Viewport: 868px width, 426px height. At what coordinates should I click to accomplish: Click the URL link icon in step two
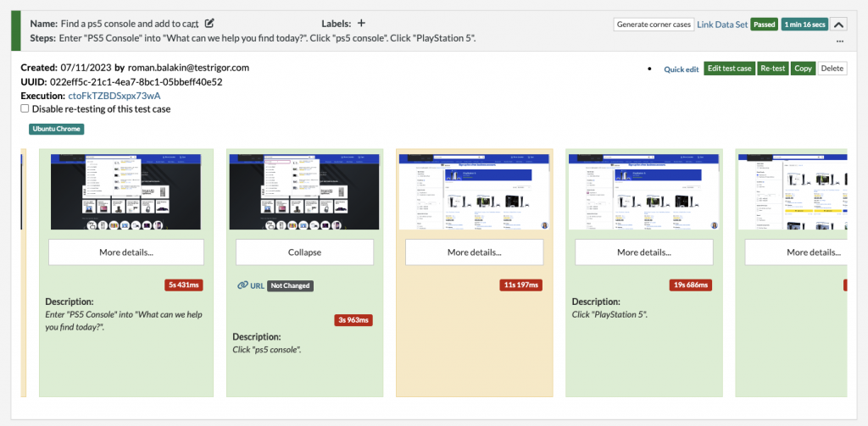click(x=243, y=285)
